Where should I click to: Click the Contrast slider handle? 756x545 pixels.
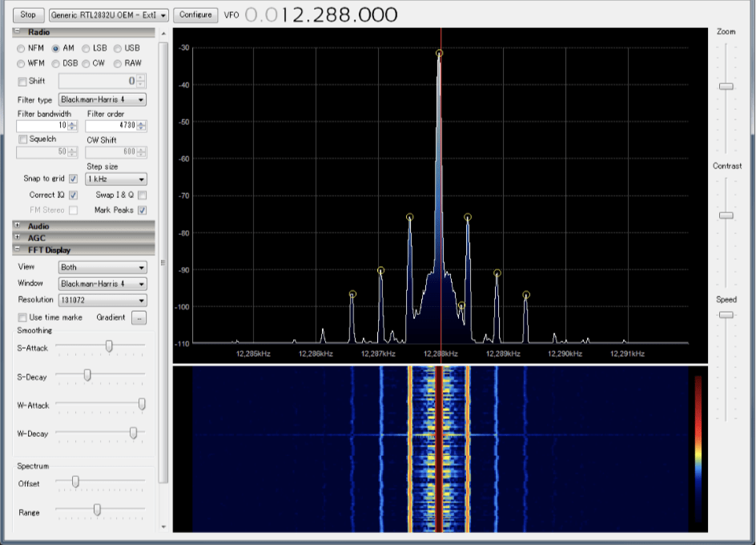pos(726,216)
